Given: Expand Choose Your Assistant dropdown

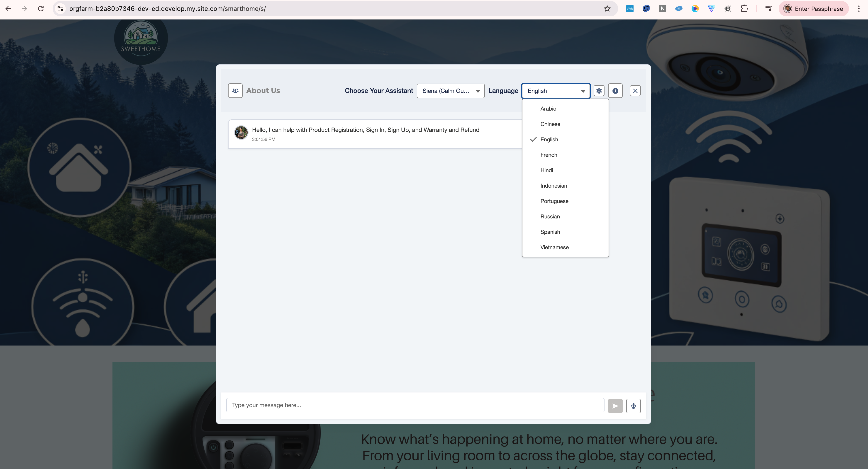Looking at the screenshot, I should 450,91.
